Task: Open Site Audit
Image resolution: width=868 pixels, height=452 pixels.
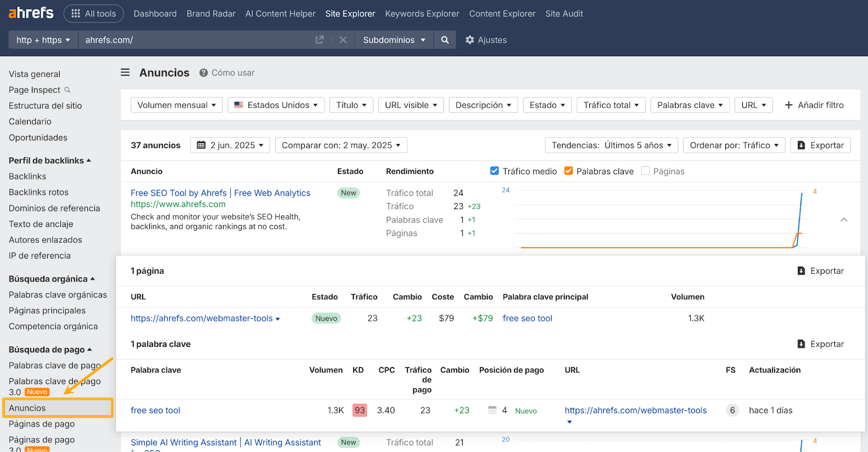Action: tap(564, 14)
